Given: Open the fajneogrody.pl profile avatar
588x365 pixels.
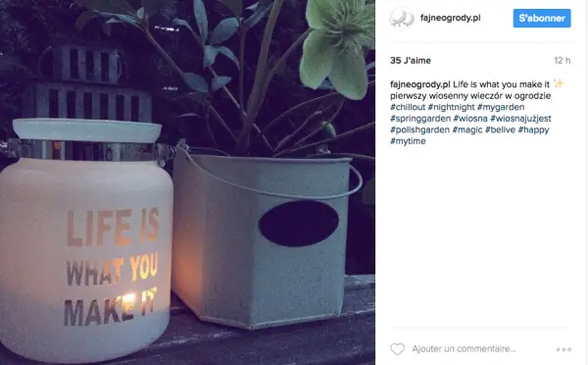Looking at the screenshot, I should (x=401, y=18).
